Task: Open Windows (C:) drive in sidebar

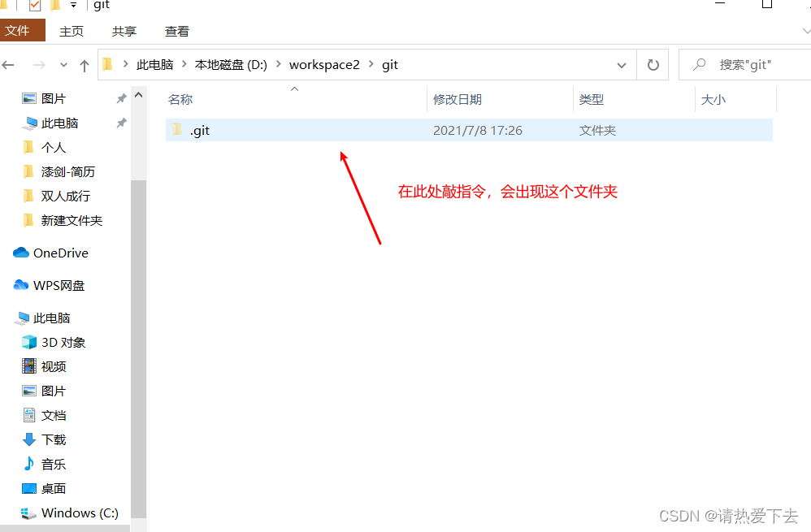Action: [80, 513]
